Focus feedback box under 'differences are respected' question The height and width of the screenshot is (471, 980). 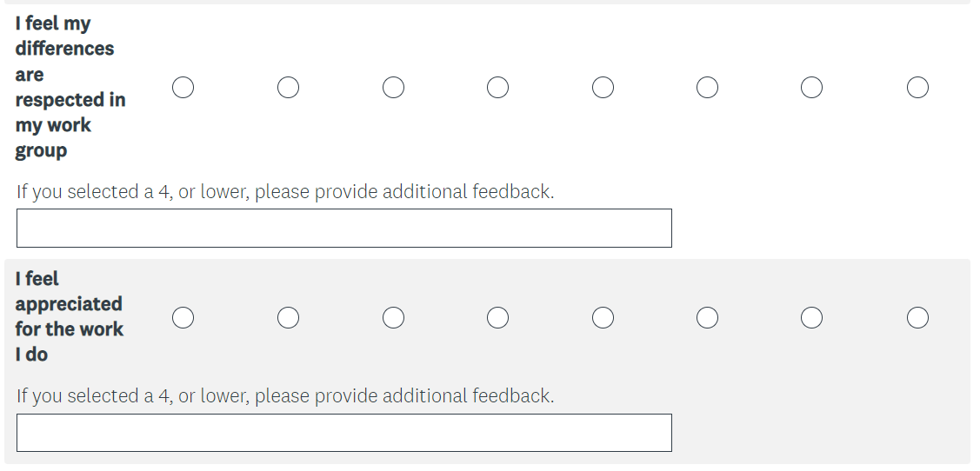[x=343, y=228]
